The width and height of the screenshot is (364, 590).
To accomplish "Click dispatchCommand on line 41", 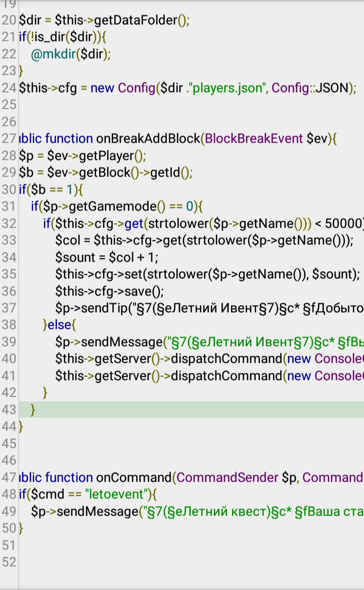I will coord(226,375).
